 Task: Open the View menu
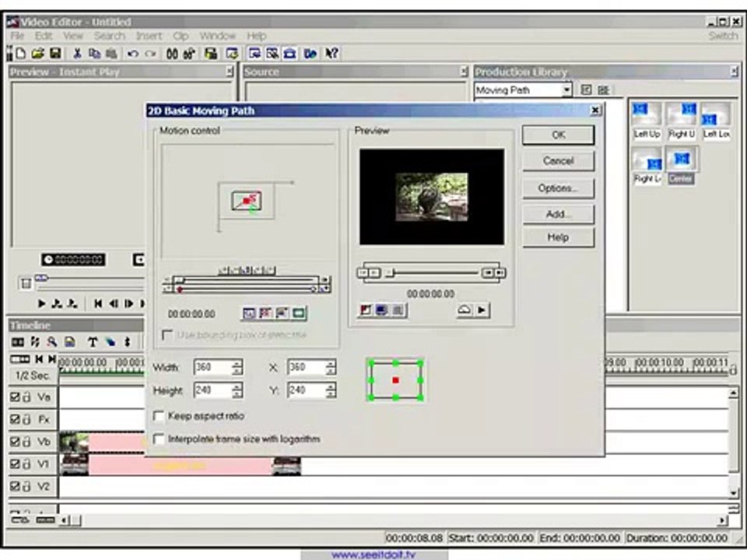coord(73,36)
